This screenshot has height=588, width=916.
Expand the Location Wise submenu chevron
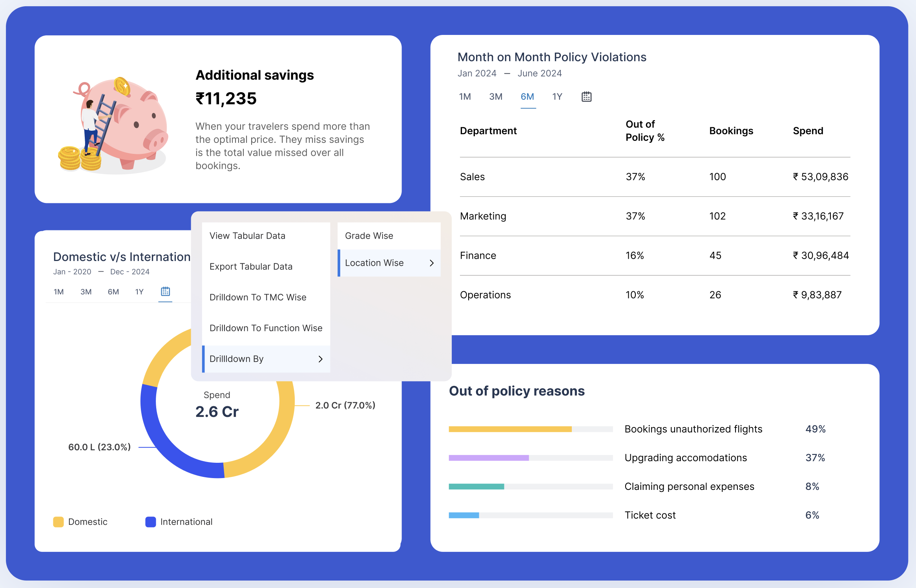coord(432,263)
